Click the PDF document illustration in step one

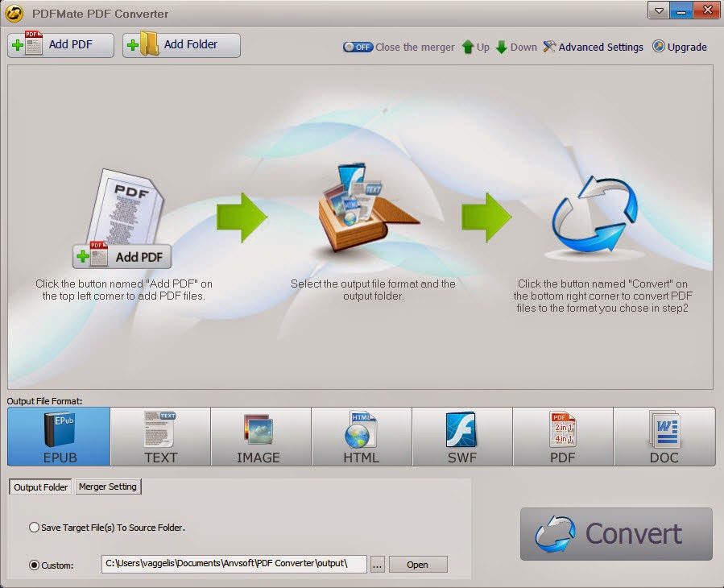126,205
